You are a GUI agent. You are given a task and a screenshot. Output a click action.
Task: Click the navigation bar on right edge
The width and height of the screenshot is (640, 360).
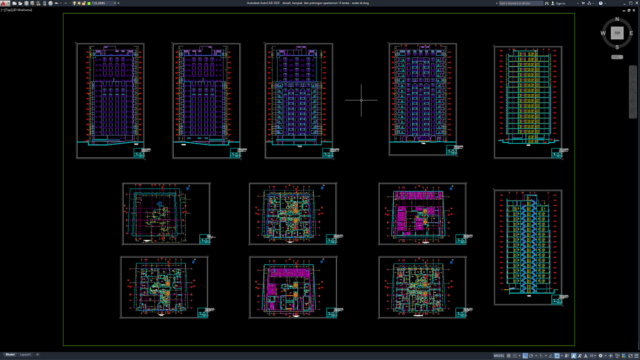click(x=633, y=92)
